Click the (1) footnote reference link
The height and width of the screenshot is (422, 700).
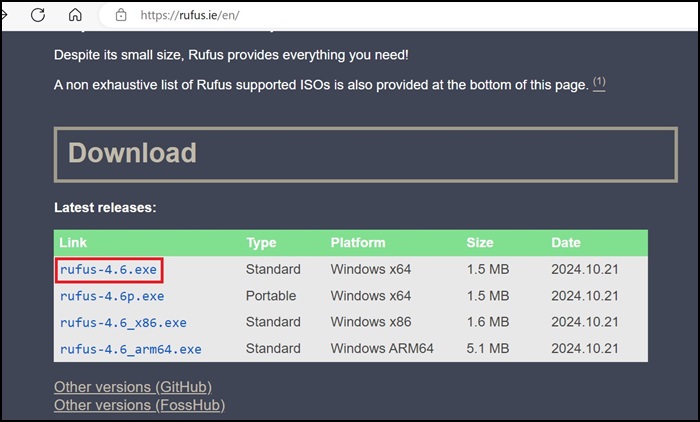point(599,84)
